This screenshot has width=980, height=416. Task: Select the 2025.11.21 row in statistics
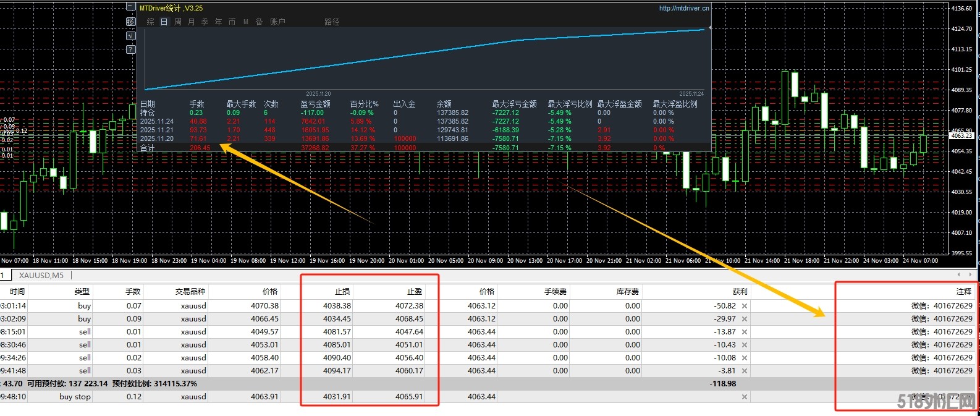[x=156, y=130]
